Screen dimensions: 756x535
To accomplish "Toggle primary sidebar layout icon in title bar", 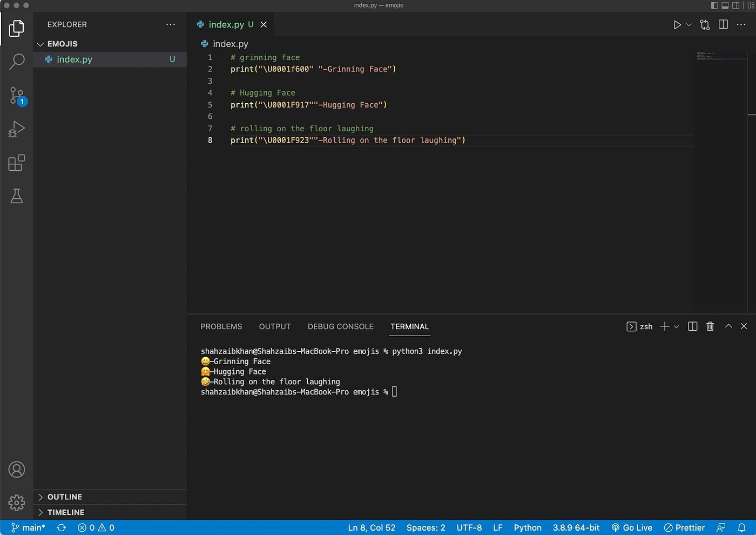I will [x=714, y=5].
